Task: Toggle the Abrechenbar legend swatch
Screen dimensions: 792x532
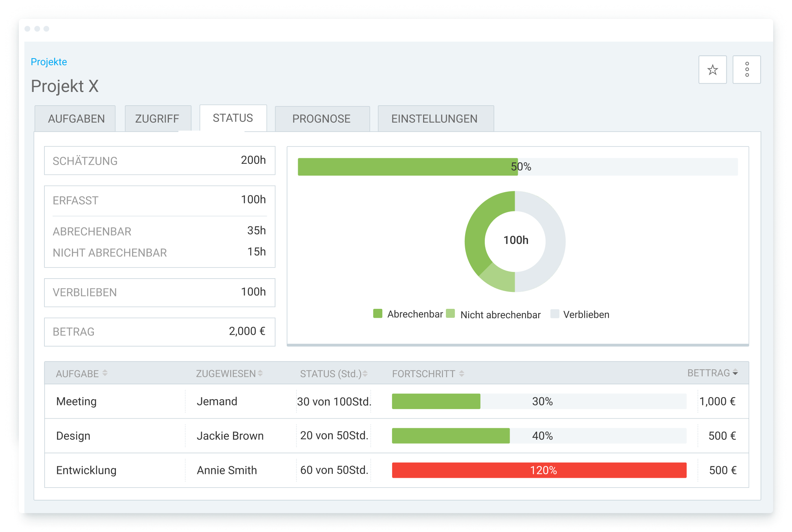Action: (378, 314)
